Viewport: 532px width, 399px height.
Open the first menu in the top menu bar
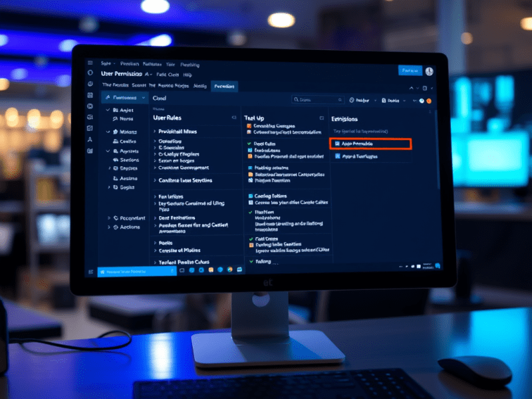pyautogui.click(x=107, y=63)
